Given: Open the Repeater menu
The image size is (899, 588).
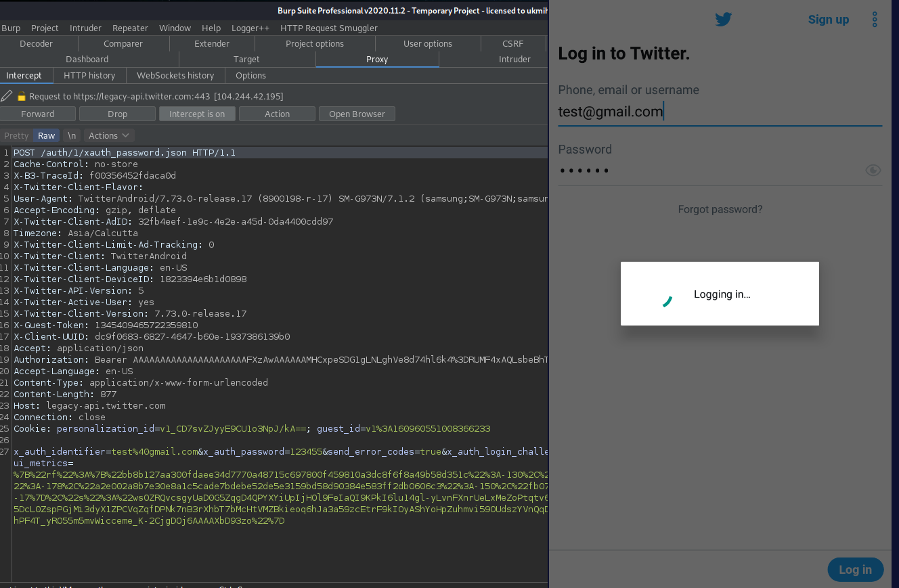Looking at the screenshot, I should 130,28.
